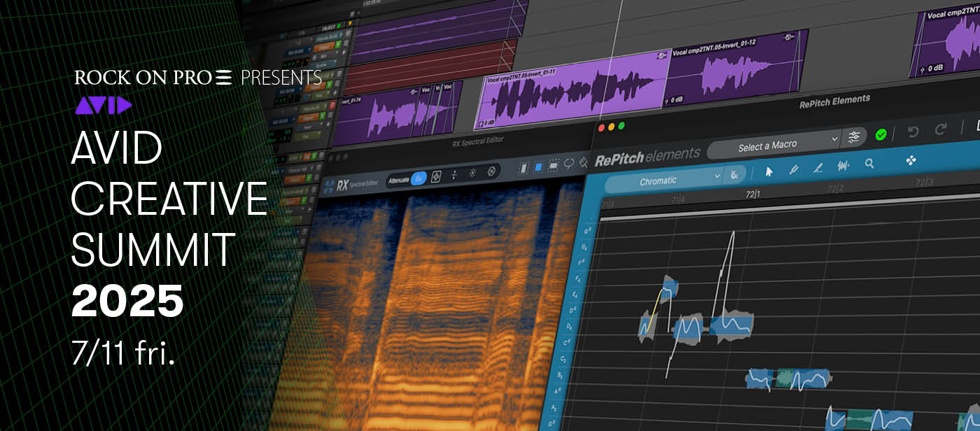
Task: Click the four-diamond icon in RePitch toolbar
Action: [x=911, y=161]
